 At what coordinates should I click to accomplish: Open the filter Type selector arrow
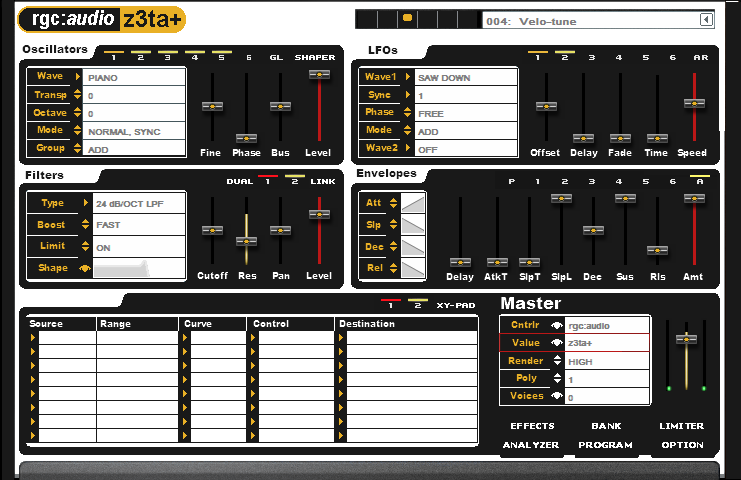pyautogui.click(x=86, y=203)
